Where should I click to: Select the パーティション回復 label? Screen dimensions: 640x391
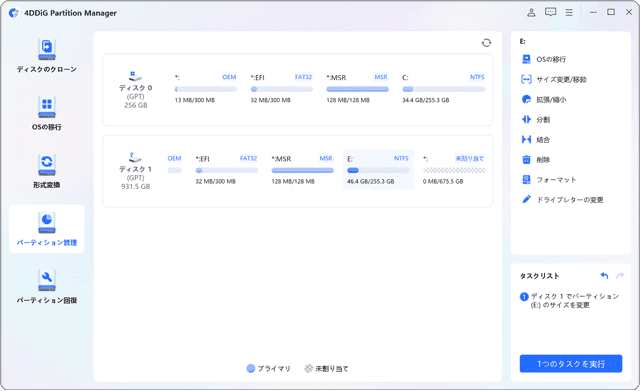[47, 300]
